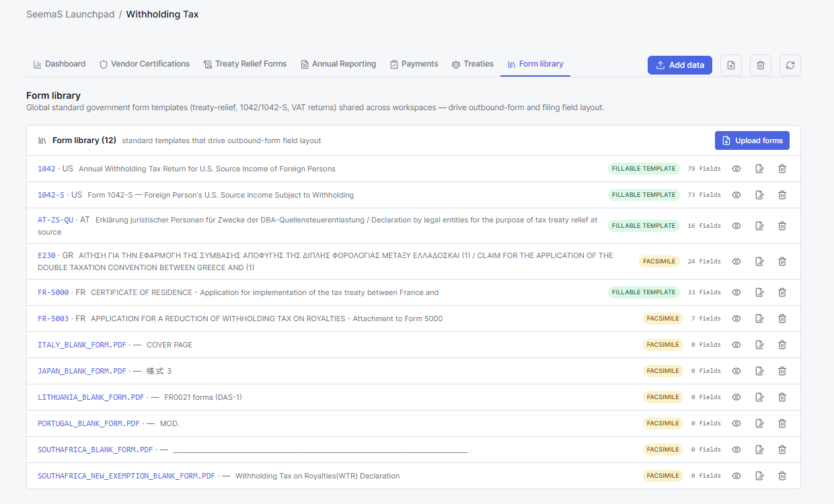Go to Treaty Relief Forms tab

tap(245, 64)
